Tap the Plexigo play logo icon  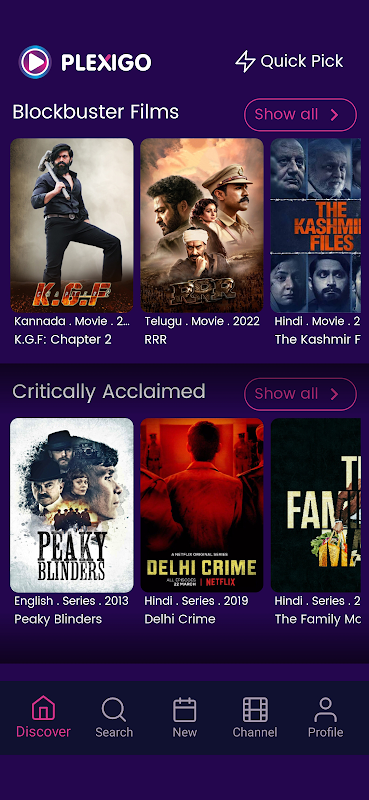(35, 62)
